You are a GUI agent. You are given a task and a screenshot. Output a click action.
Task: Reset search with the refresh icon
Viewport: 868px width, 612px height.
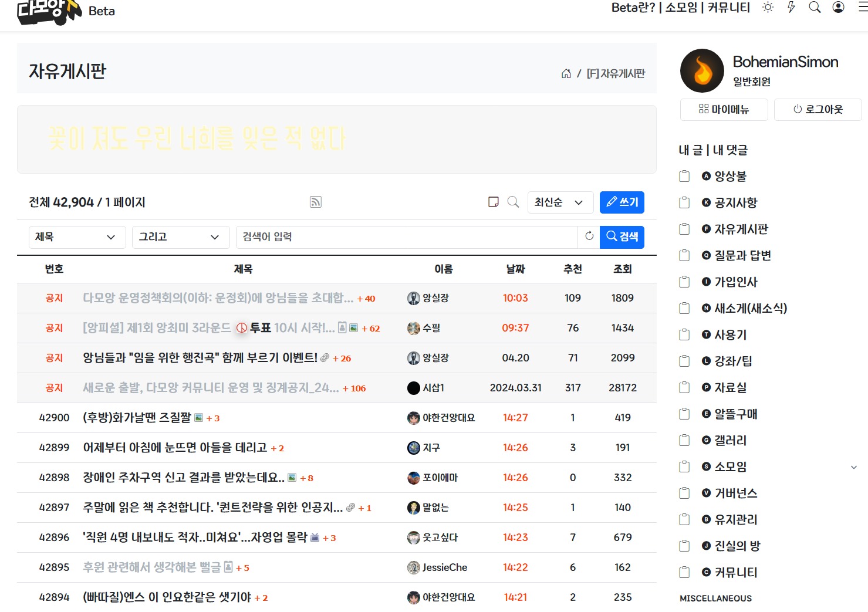click(589, 236)
